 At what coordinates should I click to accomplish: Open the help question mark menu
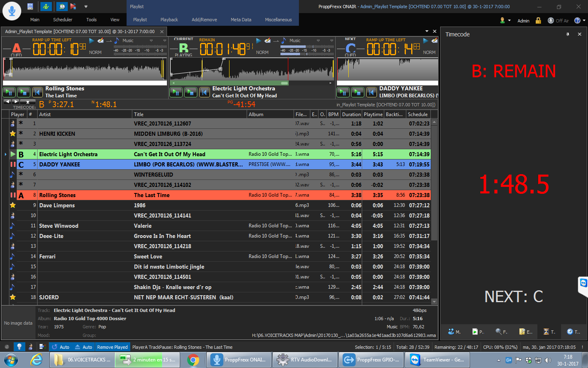[579, 20]
